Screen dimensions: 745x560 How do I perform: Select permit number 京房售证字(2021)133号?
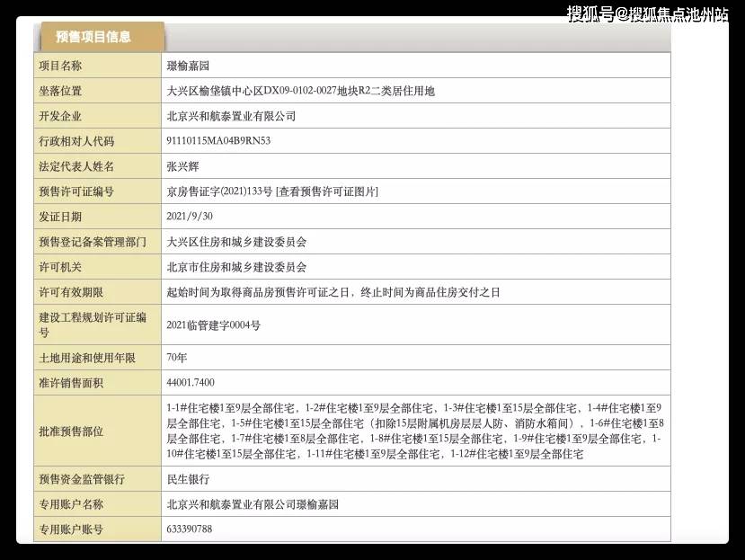click(219, 191)
